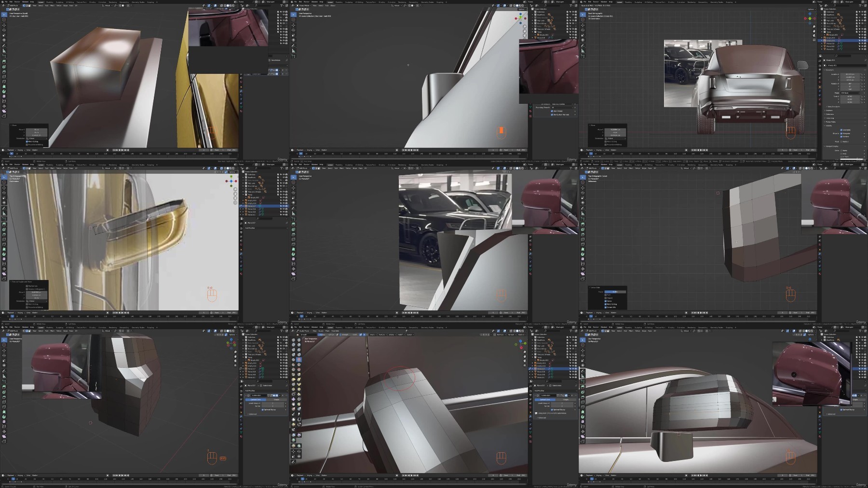Viewport: 868px width, 488px height.
Task: Click Catmull-Clark button in sculpt window modifier
Action: pyautogui.click(x=545, y=400)
